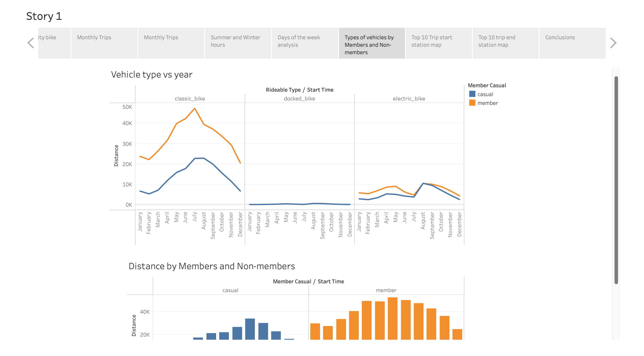Select the blue casual legend swatch
The width and height of the screenshot is (644, 356).
[472, 94]
